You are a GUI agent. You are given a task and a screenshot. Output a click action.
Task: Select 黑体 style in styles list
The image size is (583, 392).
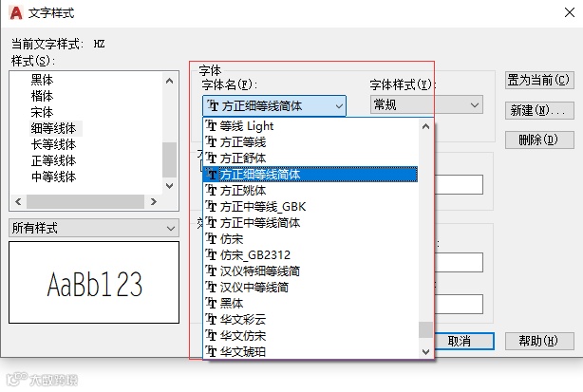coord(42,80)
